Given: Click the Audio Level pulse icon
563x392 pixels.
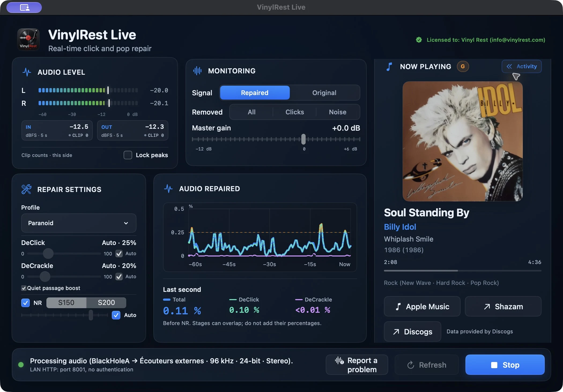Looking at the screenshot, I should tap(27, 72).
